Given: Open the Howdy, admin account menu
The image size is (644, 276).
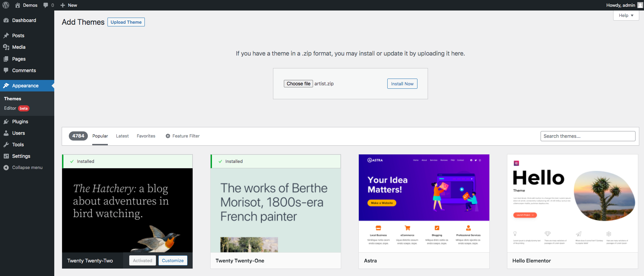Looking at the screenshot, I should tap(624, 5).
